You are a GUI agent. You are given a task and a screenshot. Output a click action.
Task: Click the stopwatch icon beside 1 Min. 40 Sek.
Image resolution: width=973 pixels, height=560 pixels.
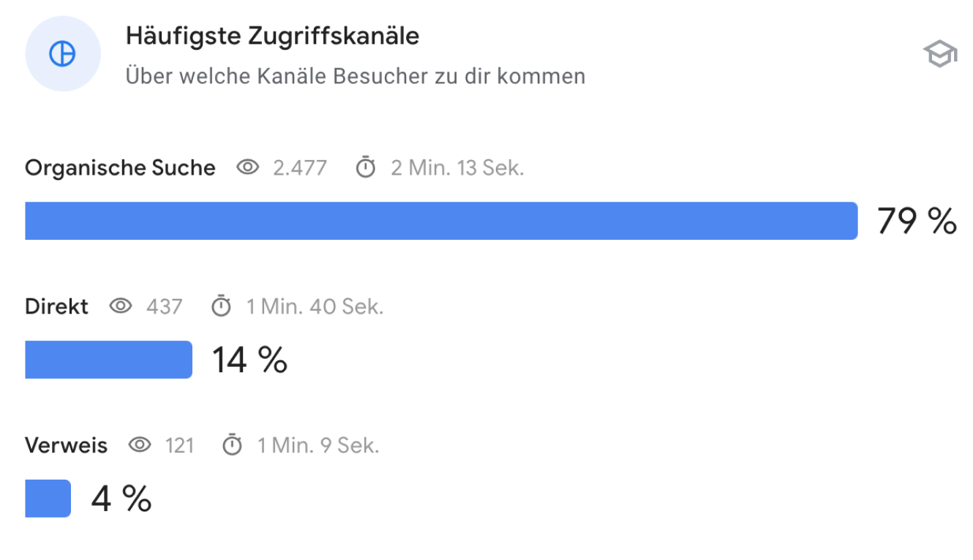(221, 306)
